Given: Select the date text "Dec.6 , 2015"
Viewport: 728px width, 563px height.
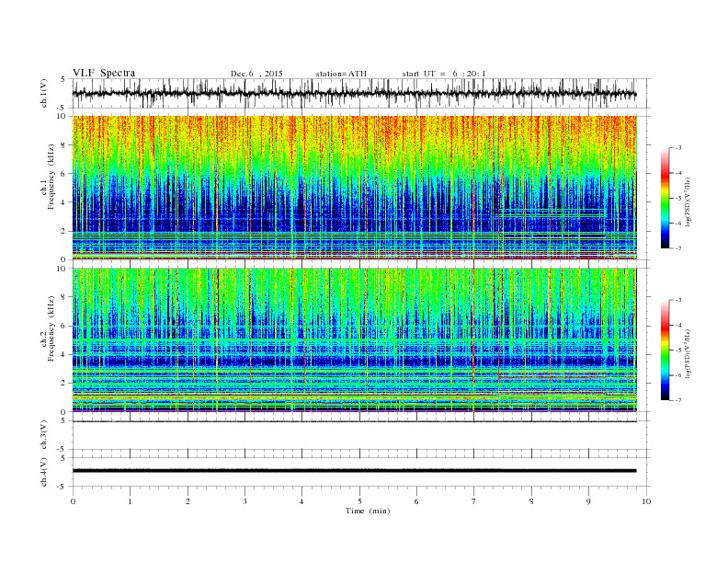Looking at the screenshot, I should 256,74.
